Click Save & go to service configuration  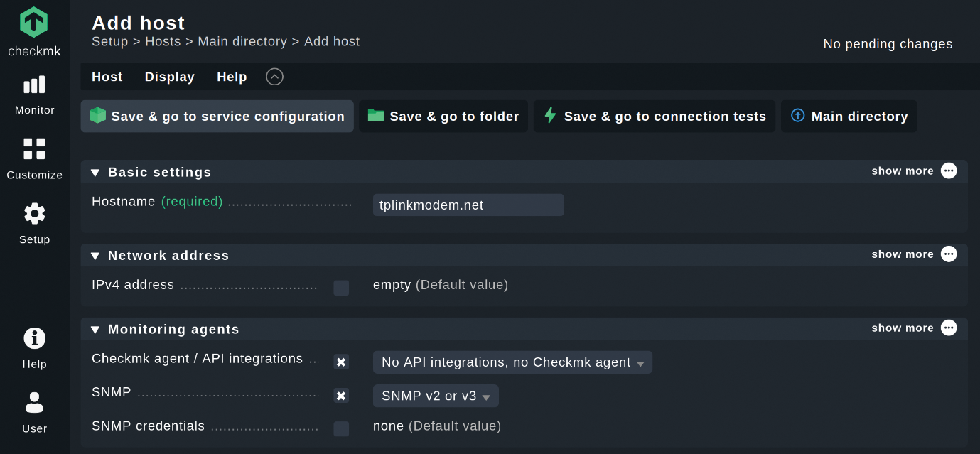click(x=217, y=116)
